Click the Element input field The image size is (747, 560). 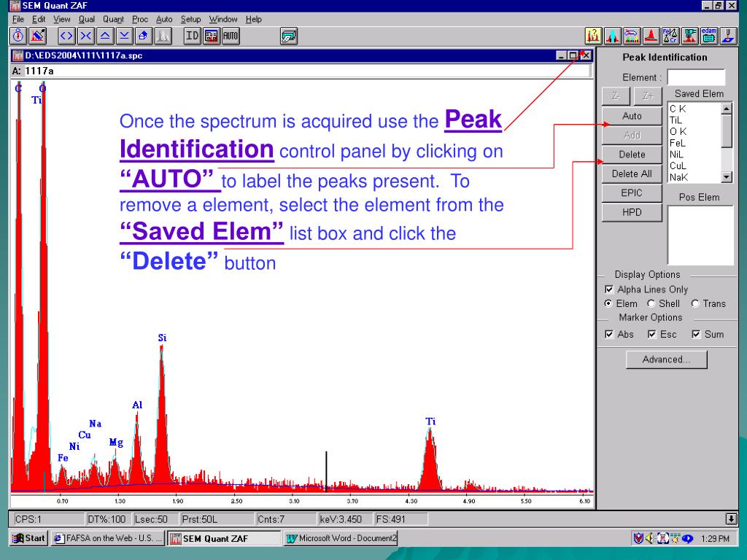[696, 77]
